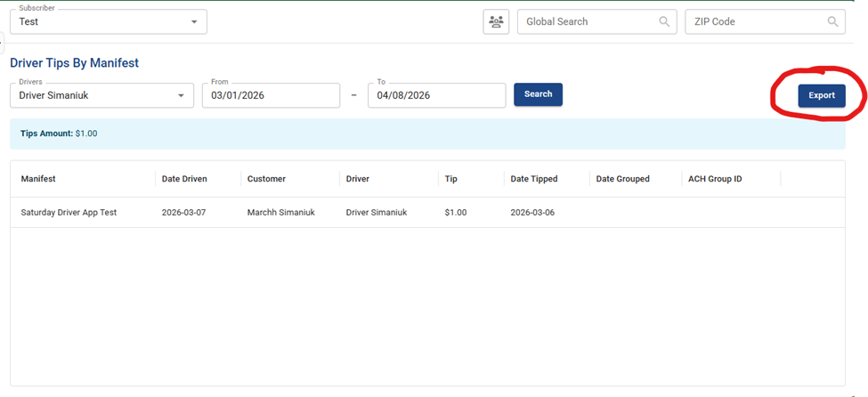Sort by the Date Driven column header
868x397 pixels.
[x=184, y=179]
